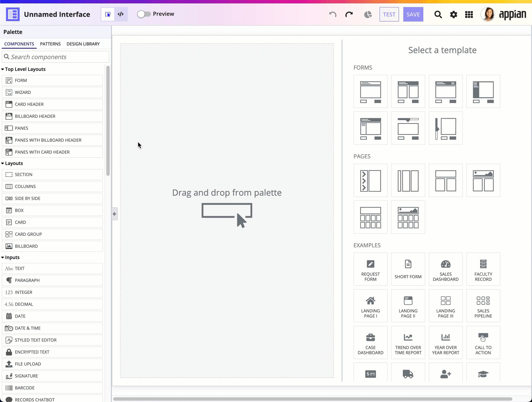Collapse the Inputs section
This screenshot has height=402, width=532.
(x=10, y=257)
